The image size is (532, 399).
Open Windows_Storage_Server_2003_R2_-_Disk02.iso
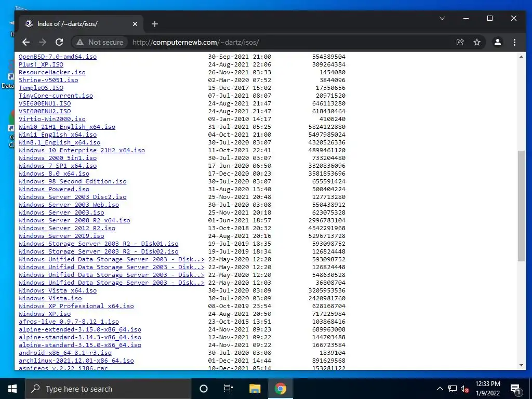pos(98,252)
